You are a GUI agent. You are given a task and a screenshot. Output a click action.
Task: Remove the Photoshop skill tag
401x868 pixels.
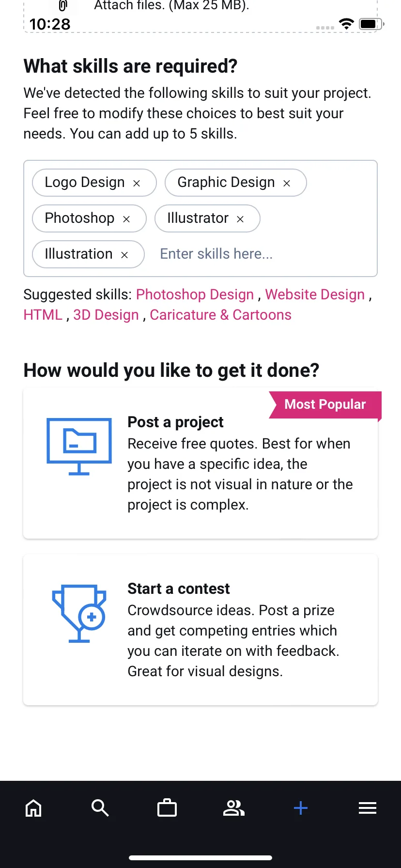point(126,219)
